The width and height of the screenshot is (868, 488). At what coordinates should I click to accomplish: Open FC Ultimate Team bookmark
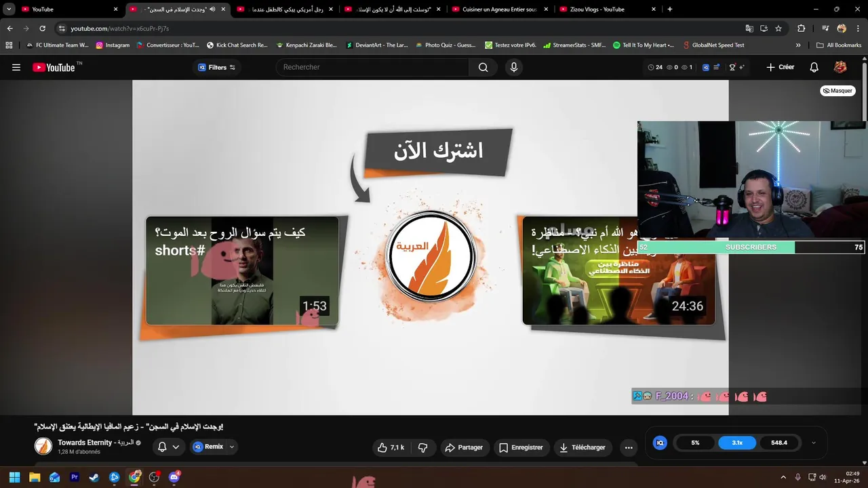57,45
